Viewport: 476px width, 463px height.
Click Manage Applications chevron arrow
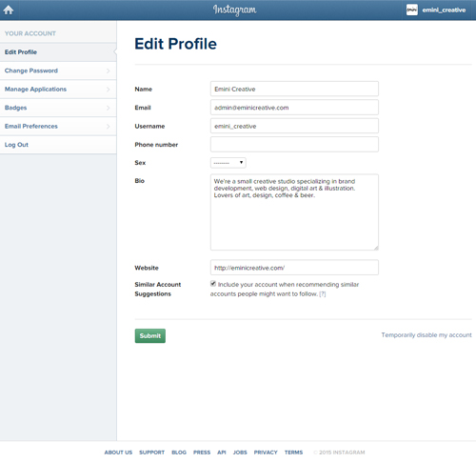click(x=109, y=90)
